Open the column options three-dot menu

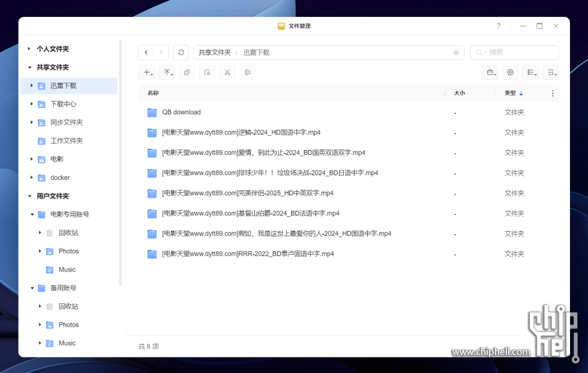tap(553, 93)
